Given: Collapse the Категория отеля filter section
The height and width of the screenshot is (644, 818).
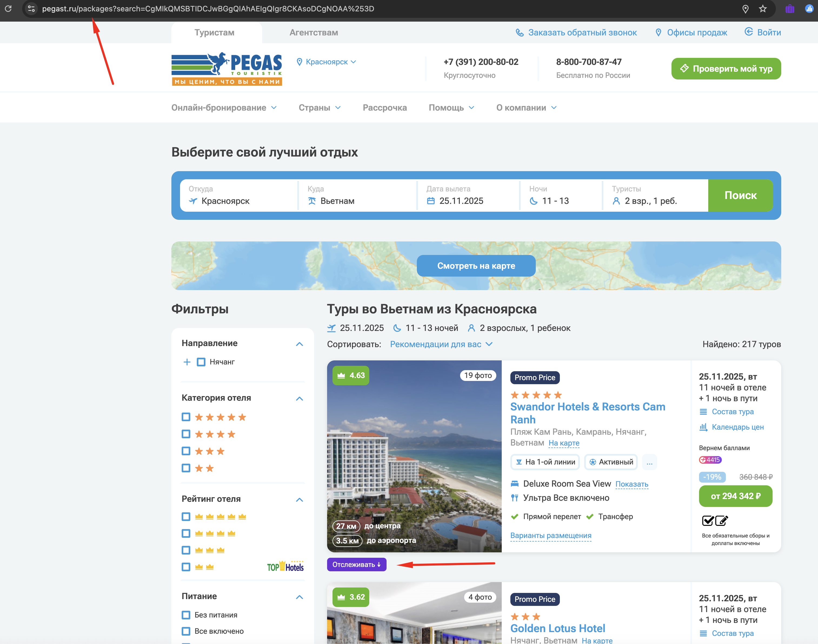Looking at the screenshot, I should pyautogui.click(x=299, y=399).
